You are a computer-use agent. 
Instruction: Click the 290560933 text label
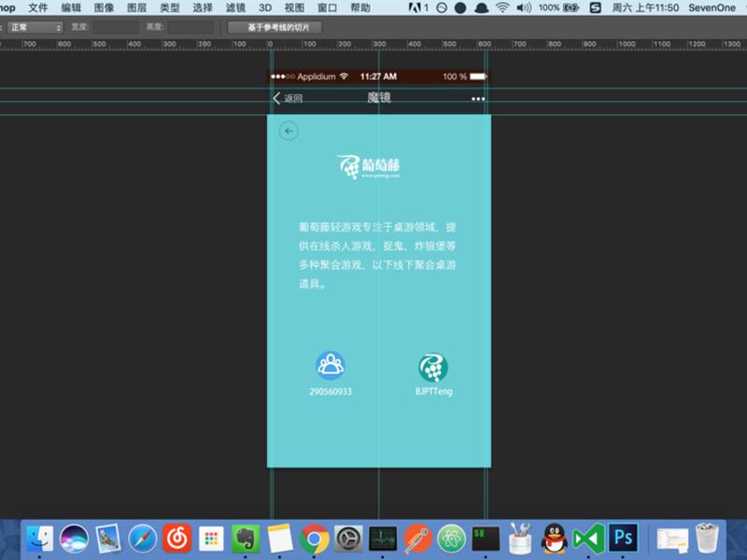coord(331,391)
